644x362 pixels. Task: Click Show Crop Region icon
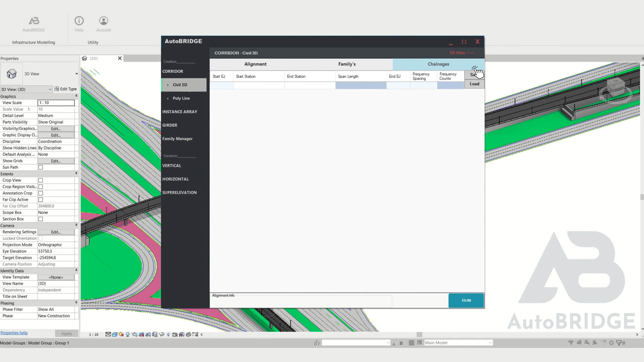pyautogui.click(x=148, y=335)
